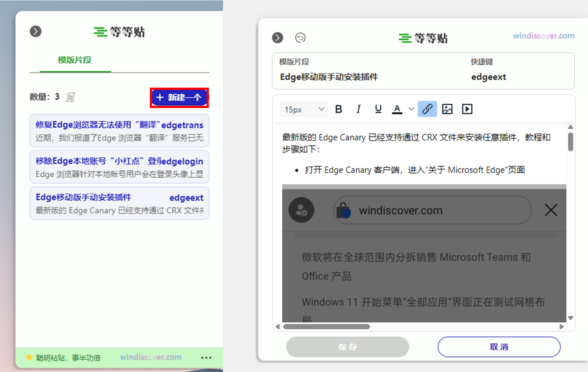Screen dimensions: 588x372
Task: Click the 数量: 3 count label
Action: 45,97
